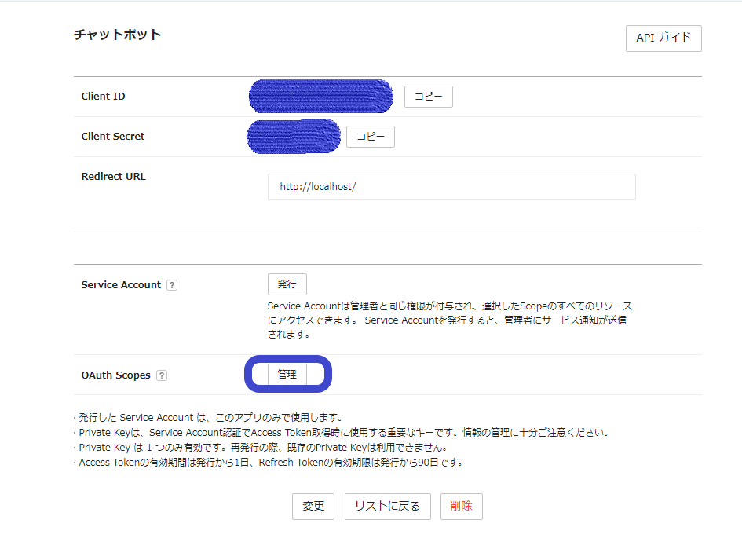Click the コピー button beside Client ID

pyautogui.click(x=428, y=96)
